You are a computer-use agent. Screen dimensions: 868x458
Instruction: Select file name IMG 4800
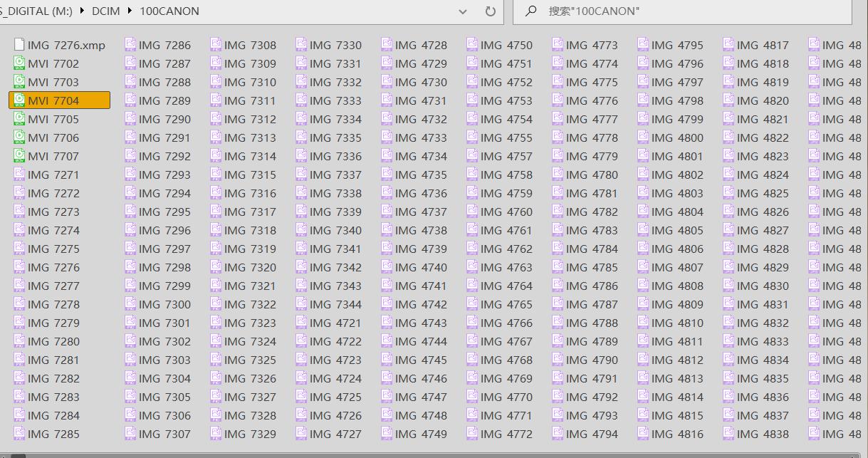point(678,137)
